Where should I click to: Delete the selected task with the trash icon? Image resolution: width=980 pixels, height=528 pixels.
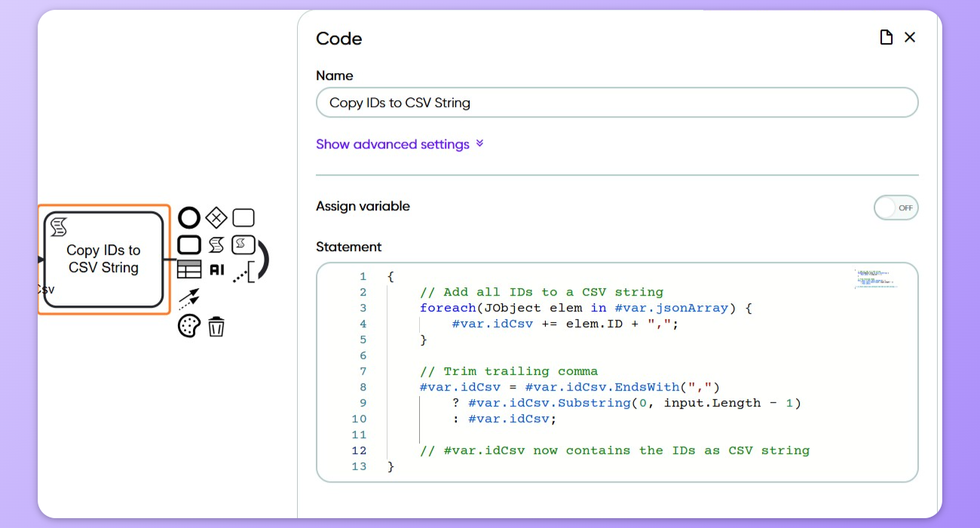[216, 327]
